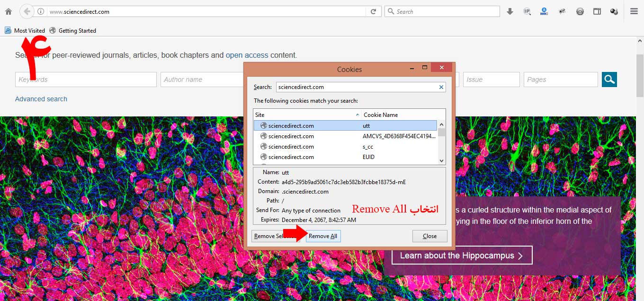Open the open access link
The image size is (644, 301).
pos(247,55)
